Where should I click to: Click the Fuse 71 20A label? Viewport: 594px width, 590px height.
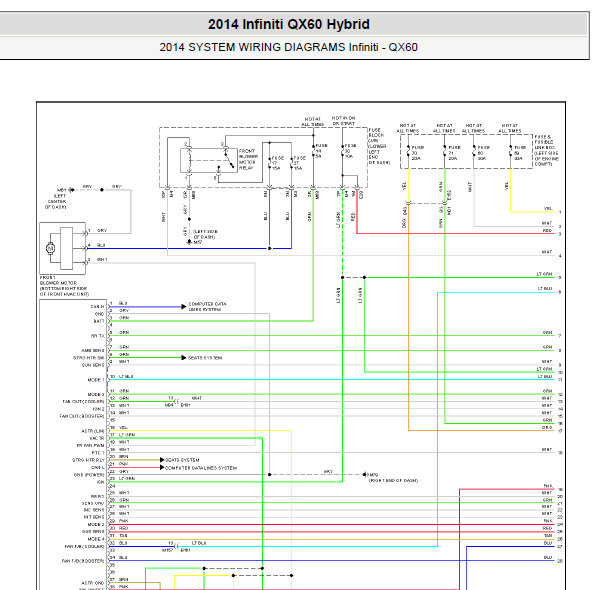[x=454, y=153]
